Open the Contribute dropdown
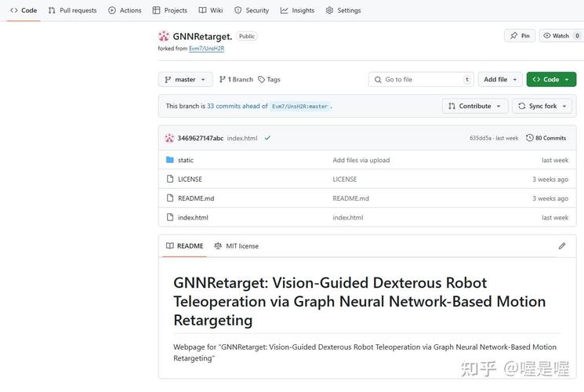This screenshot has width=584, height=392. (475, 106)
